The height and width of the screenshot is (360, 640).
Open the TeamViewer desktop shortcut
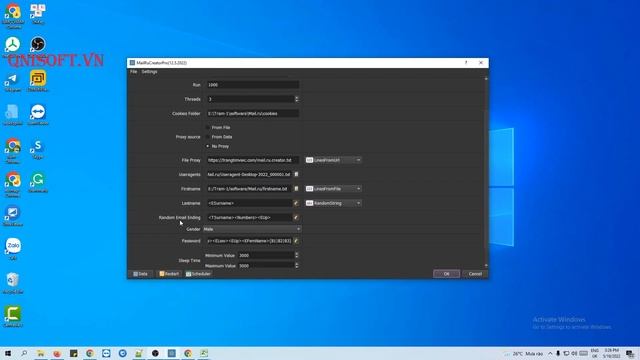(x=38, y=114)
